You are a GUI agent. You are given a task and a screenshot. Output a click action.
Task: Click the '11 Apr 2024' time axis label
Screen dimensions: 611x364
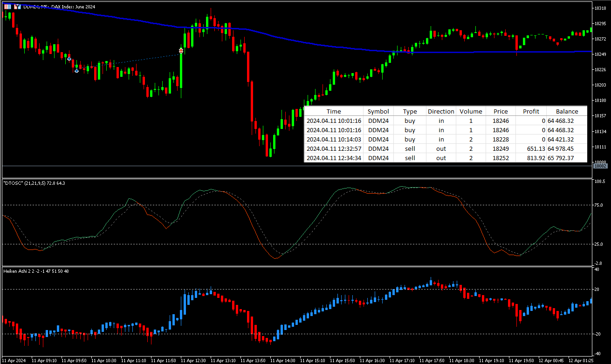tap(14, 360)
